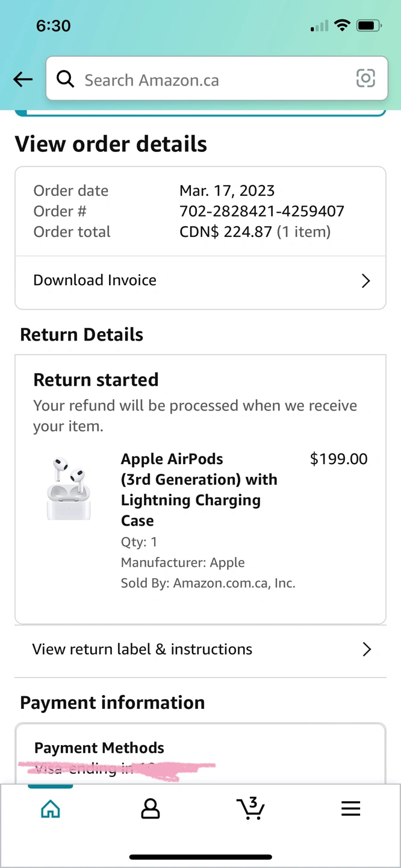Go to Home tab icon
401x868 pixels.
pyautogui.click(x=51, y=808)
